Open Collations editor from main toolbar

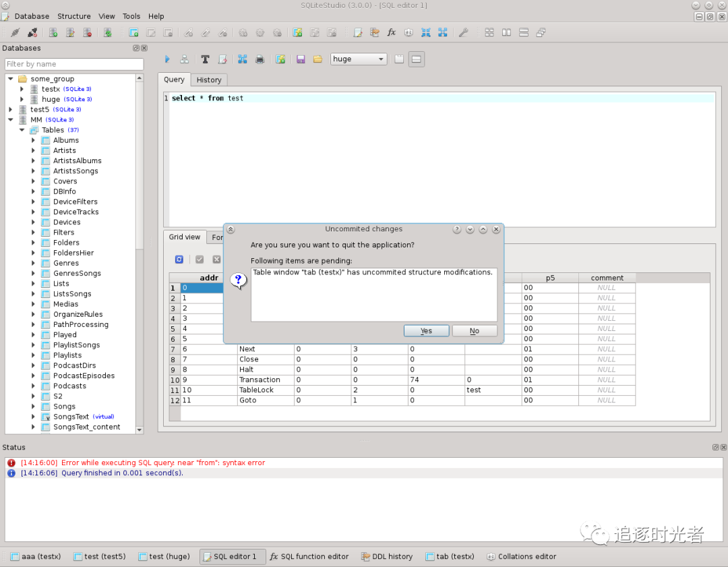(408, 32)
